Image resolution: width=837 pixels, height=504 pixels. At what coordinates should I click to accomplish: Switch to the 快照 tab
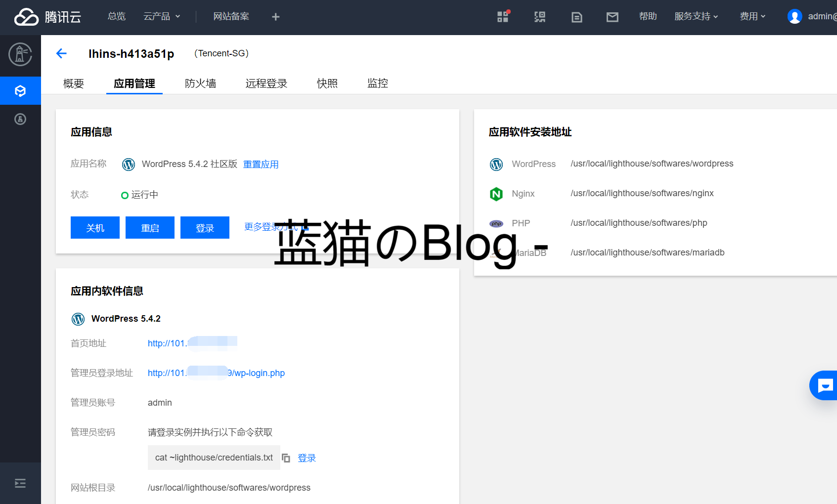tap(327, 84)
